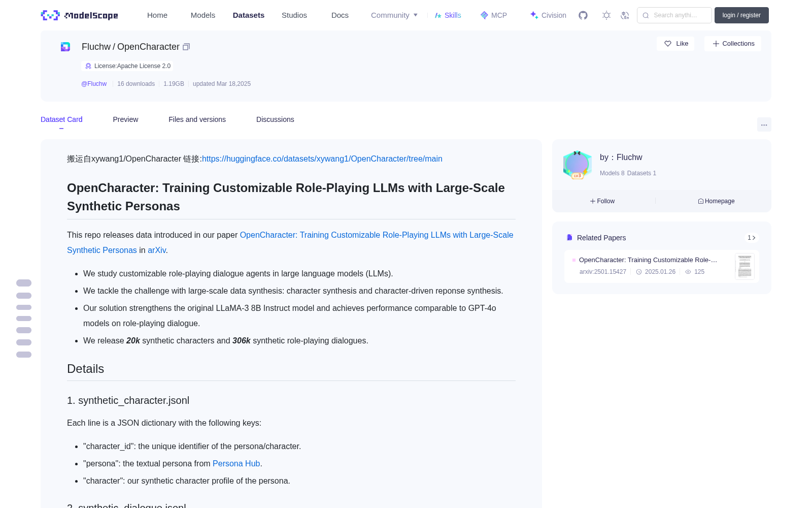812x508 pixels.
Task: Navigate to Studios
Action: tap(294, 15)
